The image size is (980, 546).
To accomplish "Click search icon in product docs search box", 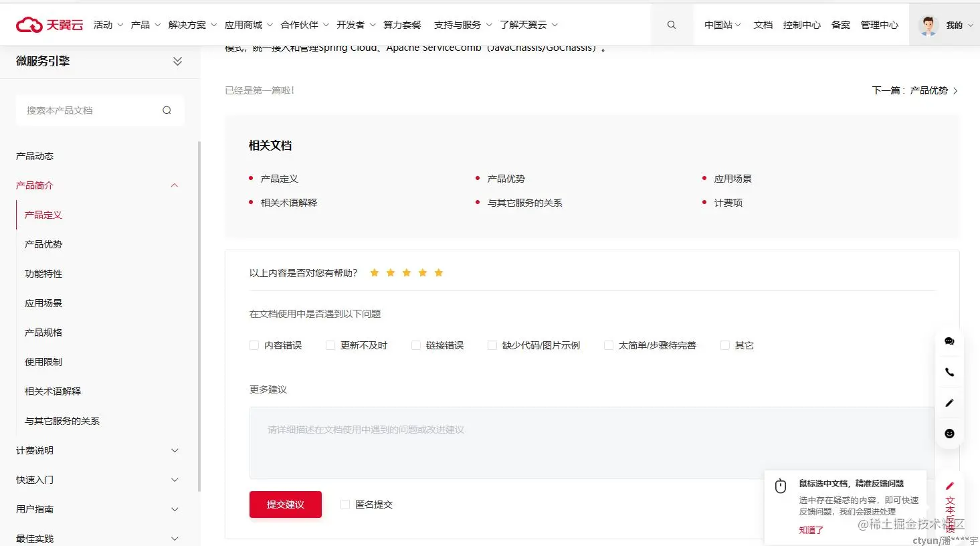I will point(167,110).
